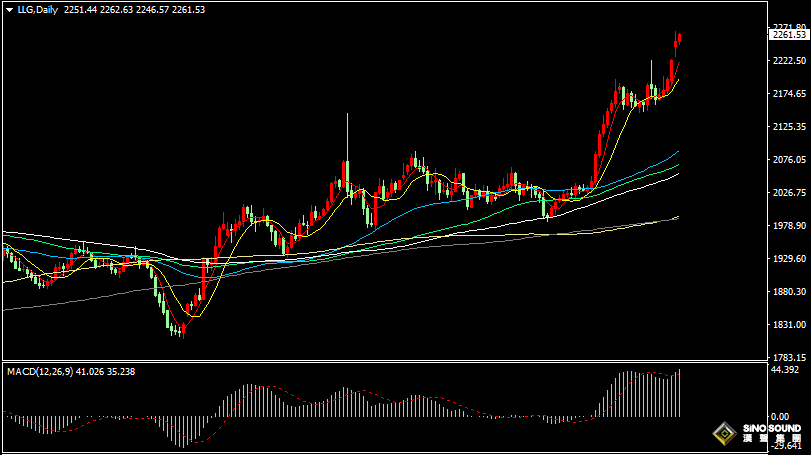Click the 1929.60 price scale label
Screen dimensions: 811x455
(x=789, y=259)
